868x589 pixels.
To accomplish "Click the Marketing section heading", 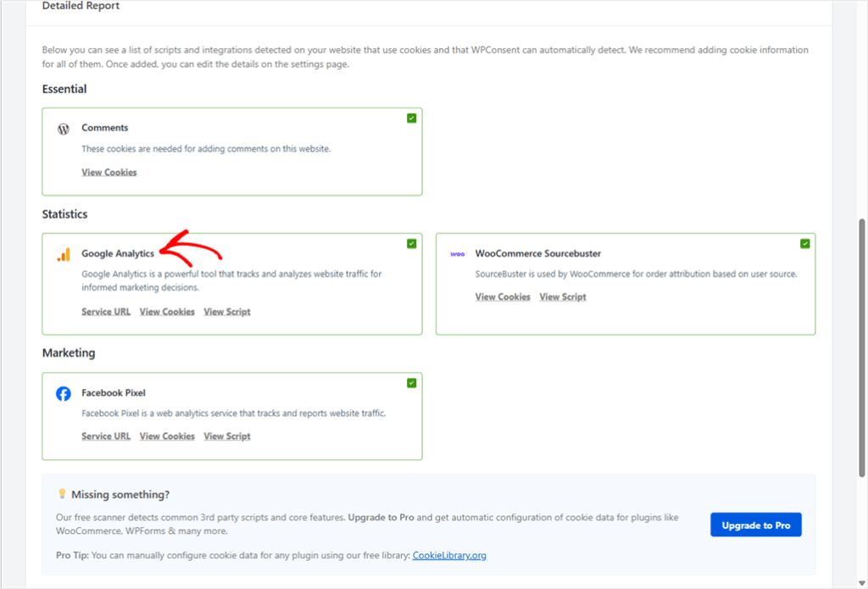I will pyautogui.click(x=69, y=353).
